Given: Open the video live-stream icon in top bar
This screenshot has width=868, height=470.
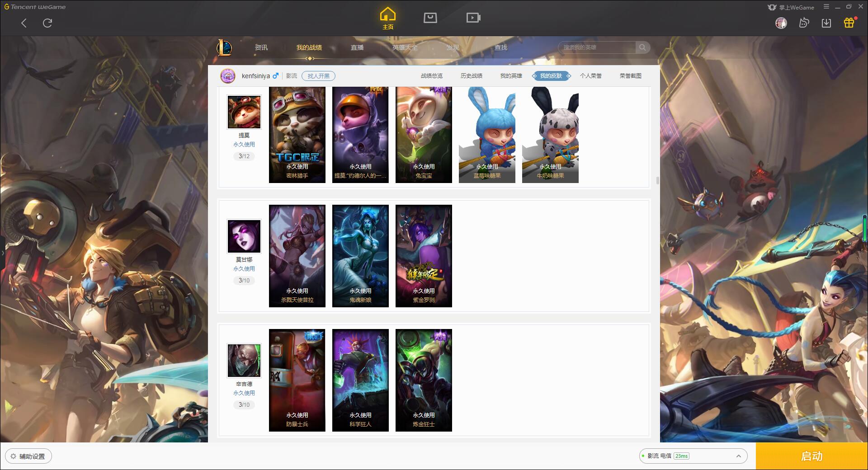Looking at the screenshot, I should pos(473,18).
